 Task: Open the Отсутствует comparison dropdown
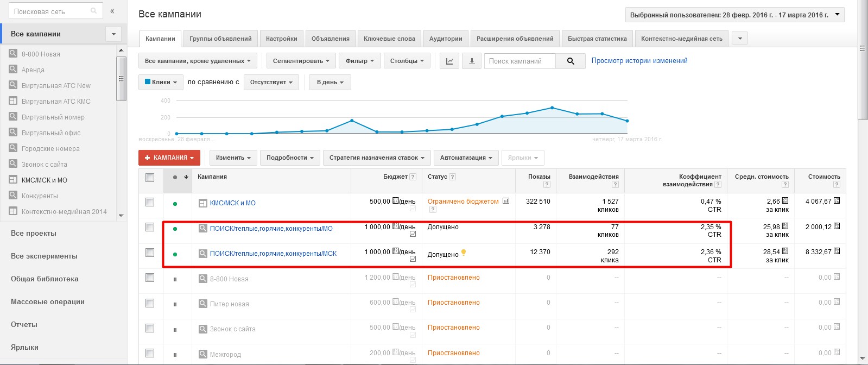pos(271,82)
